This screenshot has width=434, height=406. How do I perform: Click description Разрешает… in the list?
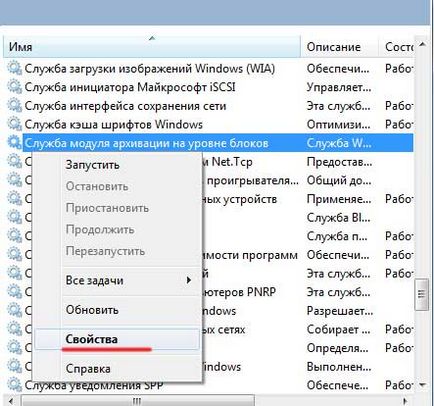[340, 311]
